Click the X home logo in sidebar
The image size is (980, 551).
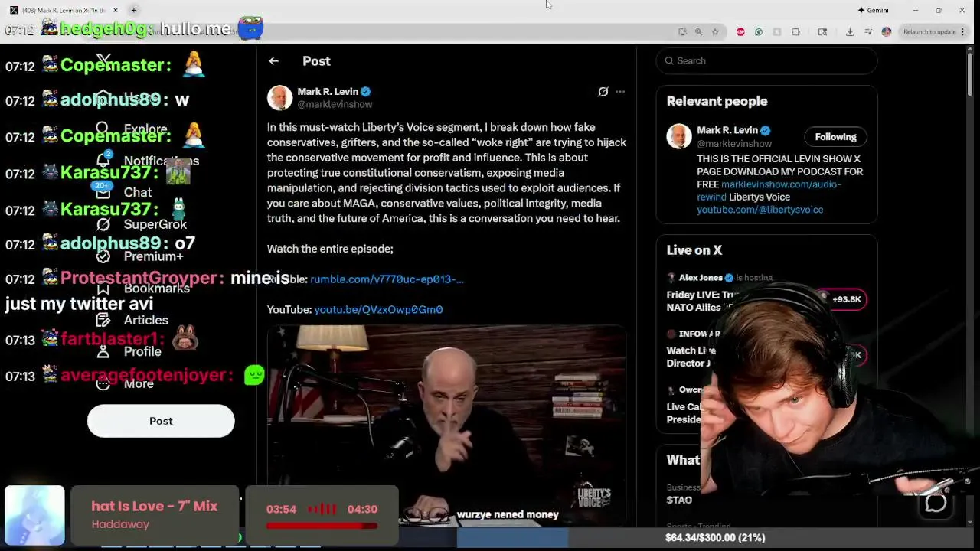[x=104, y=60]
